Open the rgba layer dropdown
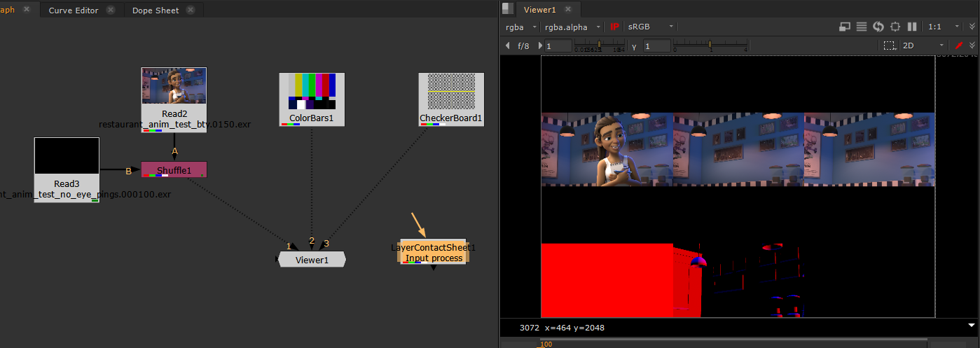Viewport: 980px width, 348px height. [x=520, y=27]
